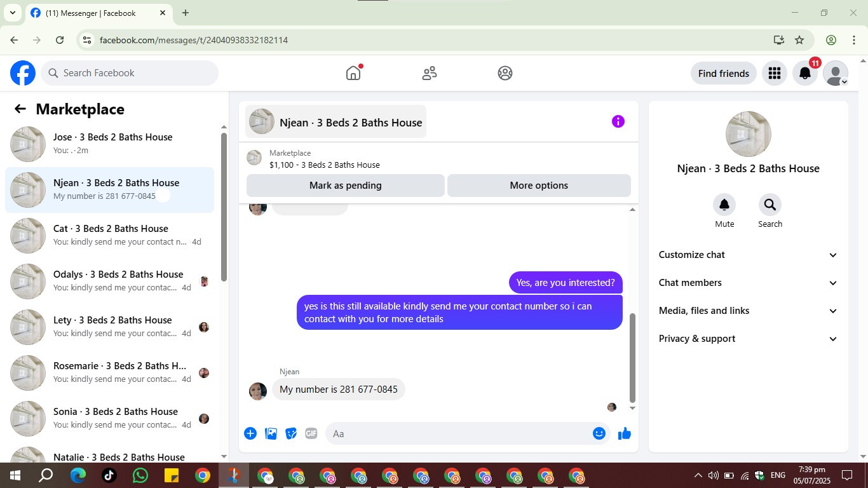The width and height of the screenshot is (868, 488).
Task: Attach a photo using the image icon
Action: (271, 433)
